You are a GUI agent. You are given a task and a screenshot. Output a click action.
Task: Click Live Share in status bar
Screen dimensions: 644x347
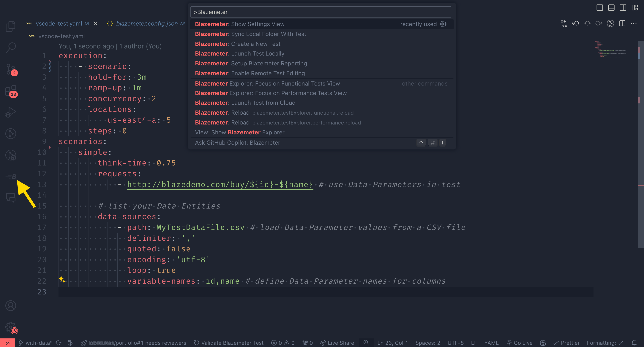coord(337,343)
